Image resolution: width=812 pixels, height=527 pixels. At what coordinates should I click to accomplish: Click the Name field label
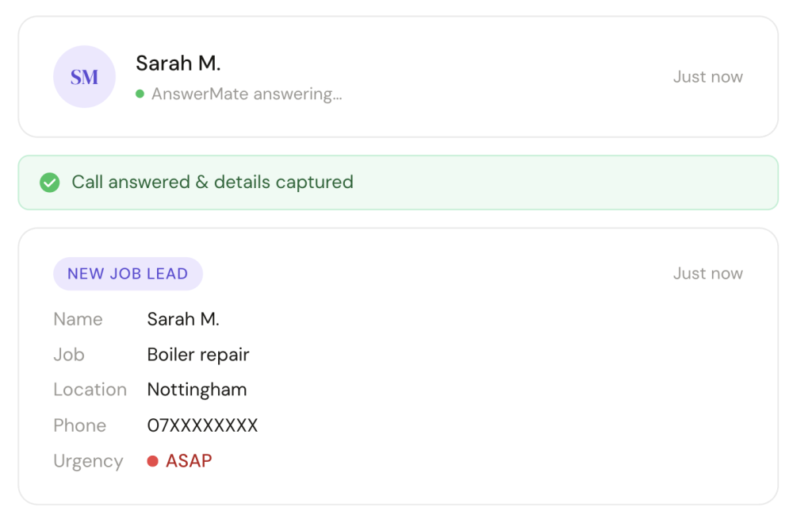pyautogui.click(x=78, y=319)
